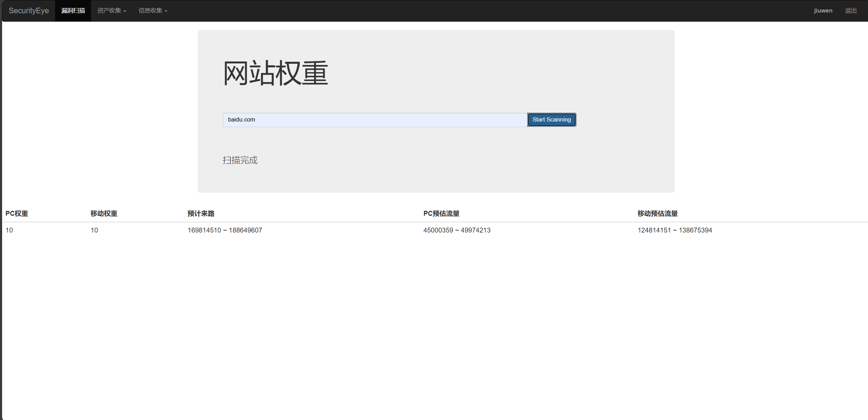The image size is (868, 420).
Task: Select the 扫描完成 status text
Action: tap(240, 160)
